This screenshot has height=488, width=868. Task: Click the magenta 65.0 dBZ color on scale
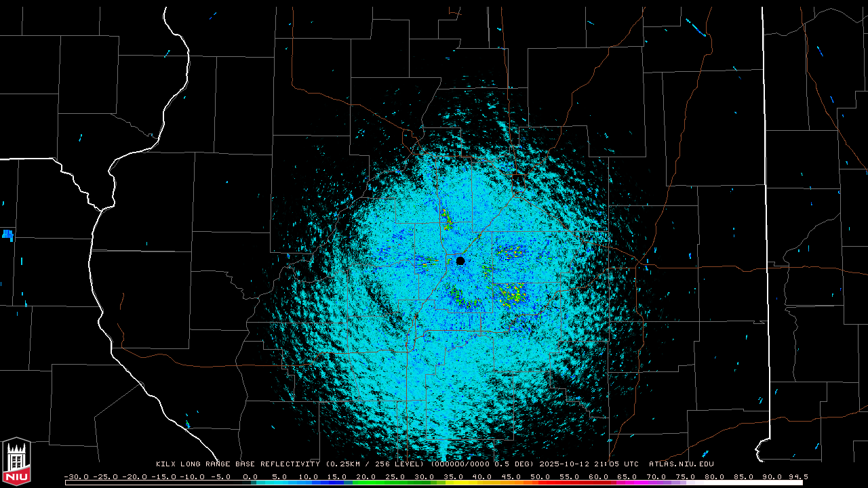[x=627, y=483]
